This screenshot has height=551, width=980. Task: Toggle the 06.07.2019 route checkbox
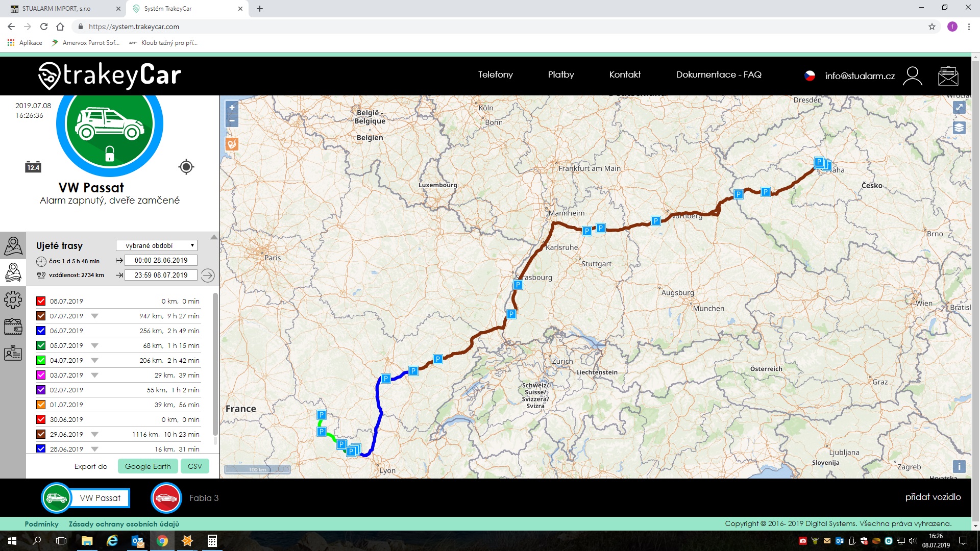41,331
